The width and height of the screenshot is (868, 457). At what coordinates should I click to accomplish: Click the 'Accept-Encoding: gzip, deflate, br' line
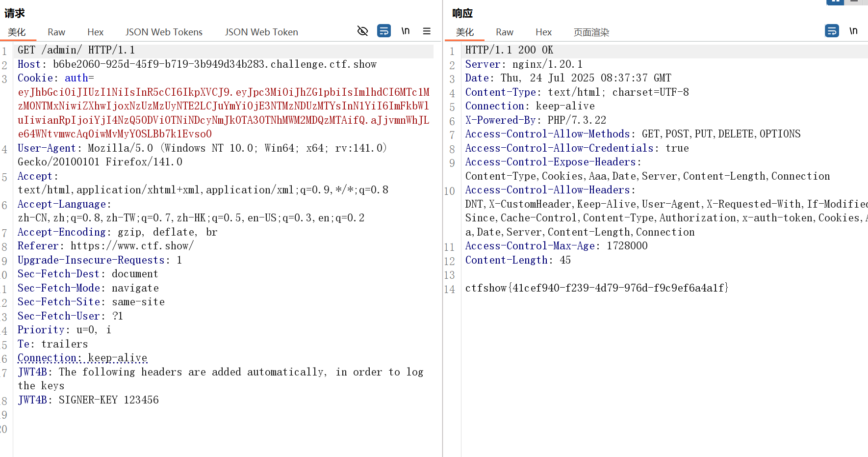point(118,232)
